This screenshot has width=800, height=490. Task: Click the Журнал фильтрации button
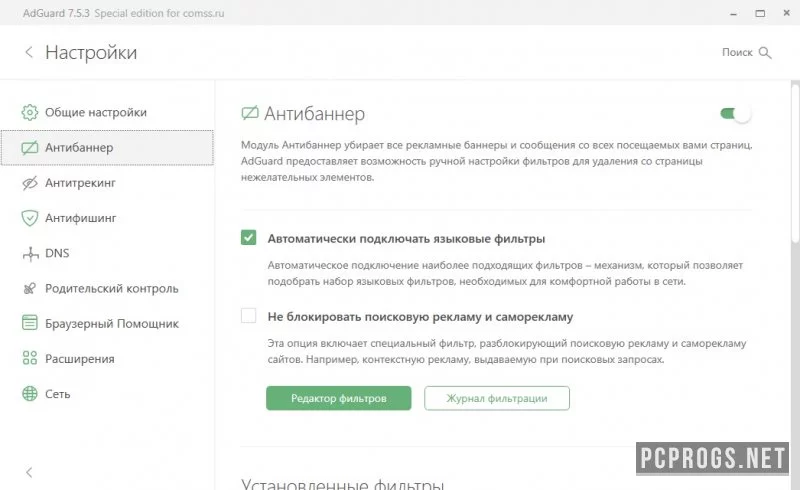click(x=497, y=398)
